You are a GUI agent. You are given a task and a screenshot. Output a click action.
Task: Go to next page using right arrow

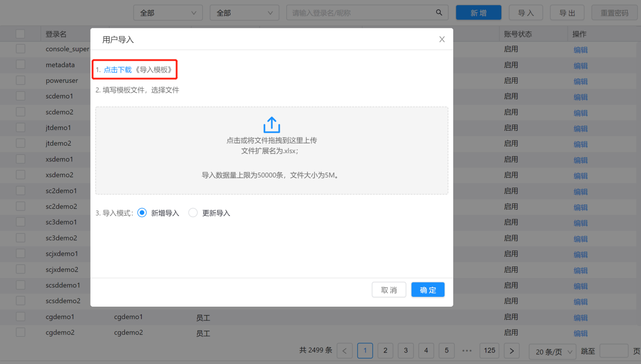512,351
